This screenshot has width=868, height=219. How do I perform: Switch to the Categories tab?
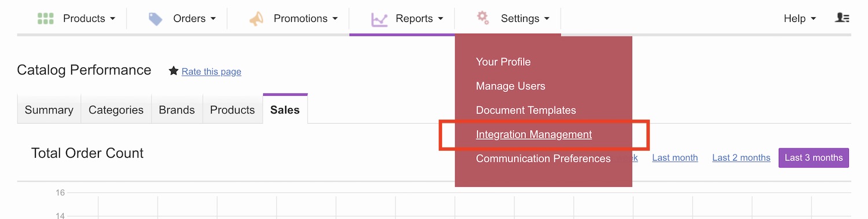116,110
